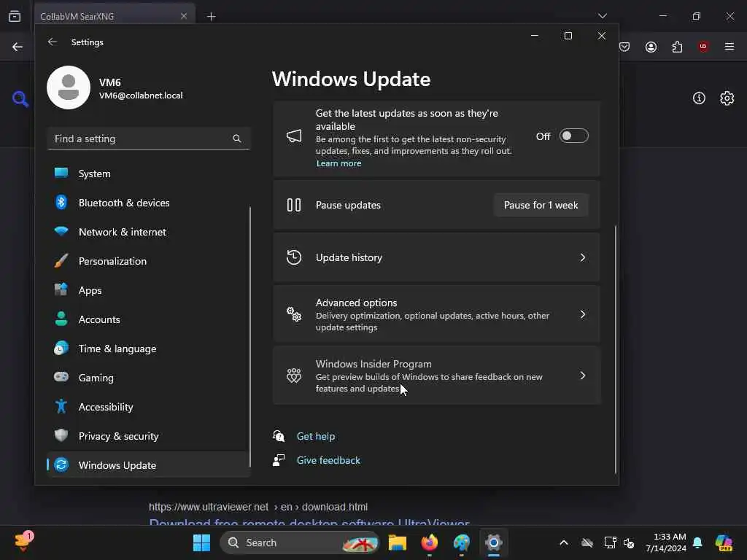Image resolution: width=747 pixels, height=560 pixels.
Task: Open Firefox from the taskbar
Action: pos(429,542)
